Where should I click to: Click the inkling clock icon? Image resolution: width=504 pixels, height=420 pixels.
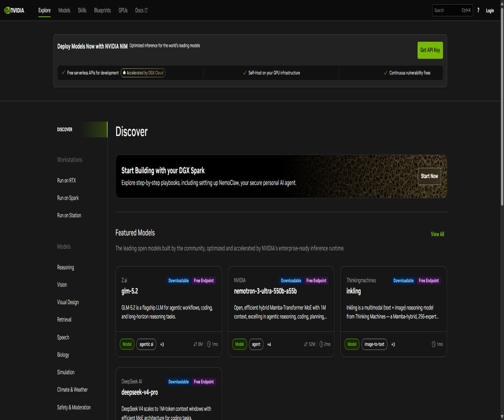[433, 344]
